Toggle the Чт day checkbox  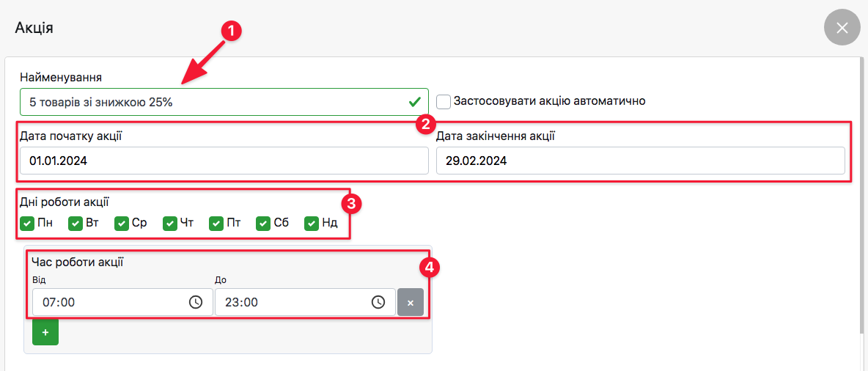[169, 223]
